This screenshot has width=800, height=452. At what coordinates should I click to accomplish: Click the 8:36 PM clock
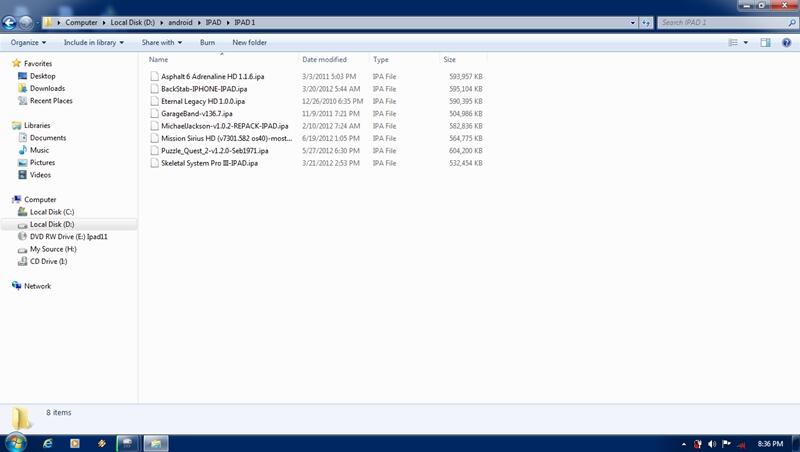tap(770, 444)
